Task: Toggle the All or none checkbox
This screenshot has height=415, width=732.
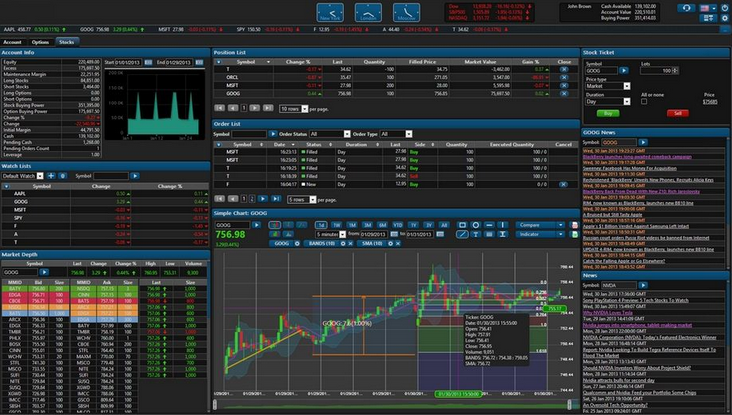Action: 644,101
